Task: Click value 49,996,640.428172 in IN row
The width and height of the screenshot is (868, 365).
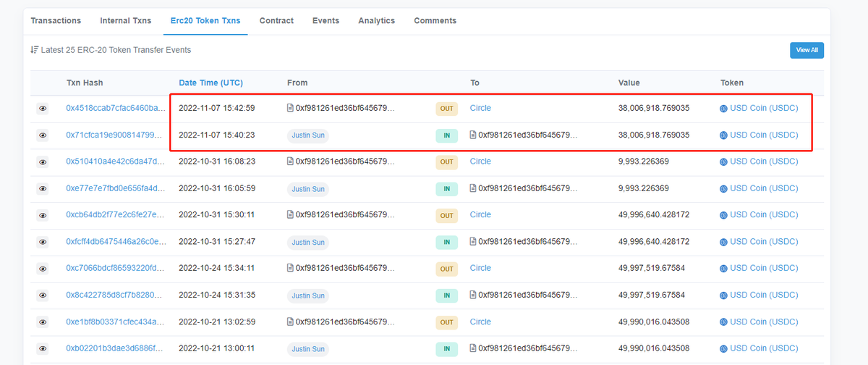Action: tap(654, 241)
